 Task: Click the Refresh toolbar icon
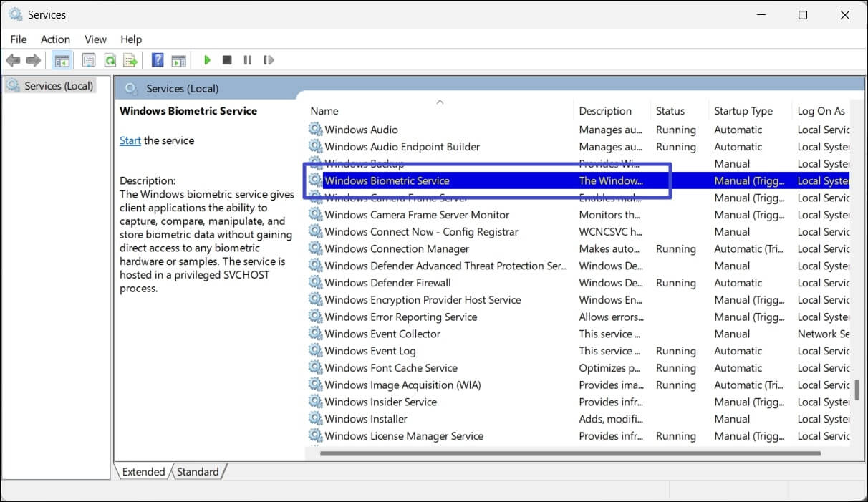pyautogui.click(x=110, y=60)
